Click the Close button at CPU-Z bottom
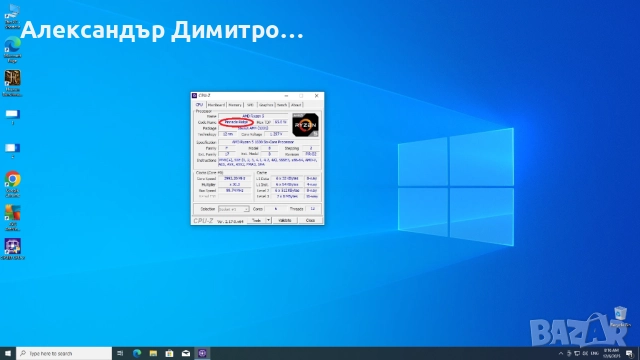640x360 pixels. tap(310, 220)
